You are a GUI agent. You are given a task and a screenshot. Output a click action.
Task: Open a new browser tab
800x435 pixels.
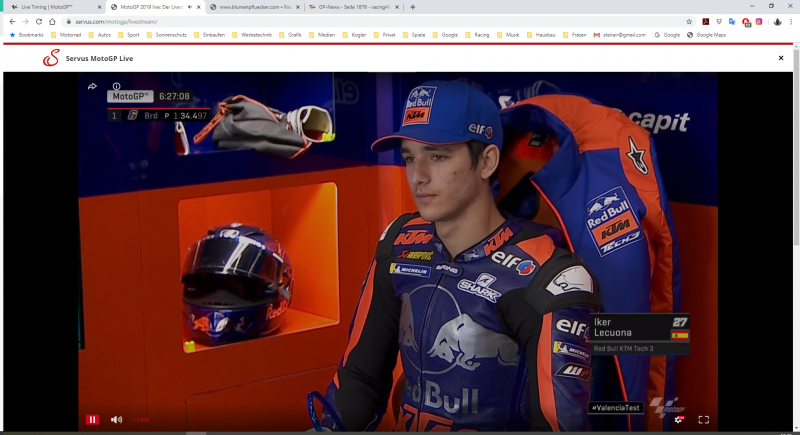pos(413,7)
